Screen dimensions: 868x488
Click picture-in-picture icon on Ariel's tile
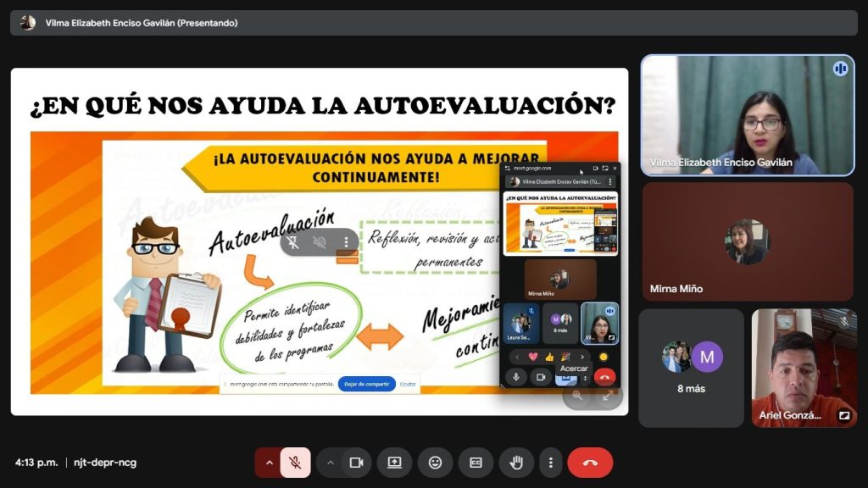tap(843, 416)
